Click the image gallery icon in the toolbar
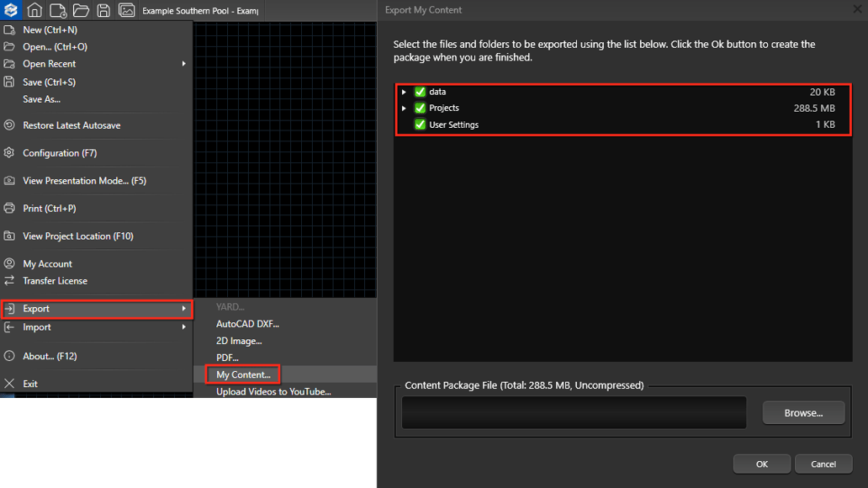The width and height of the screenshot is (868, 488). click(128, 10)
